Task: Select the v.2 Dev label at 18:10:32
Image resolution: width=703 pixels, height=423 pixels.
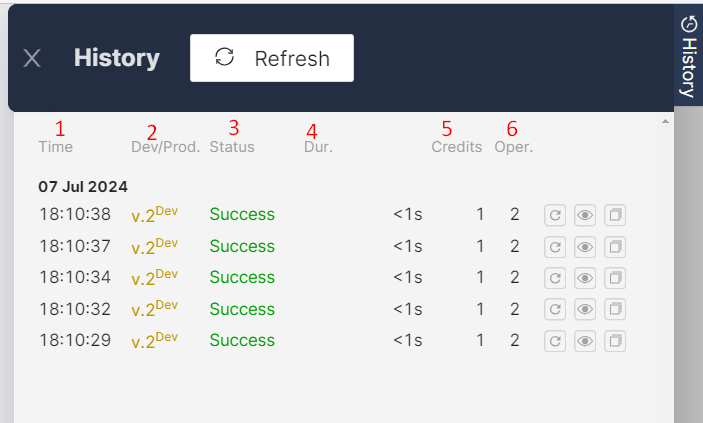Action: (154, 309)
